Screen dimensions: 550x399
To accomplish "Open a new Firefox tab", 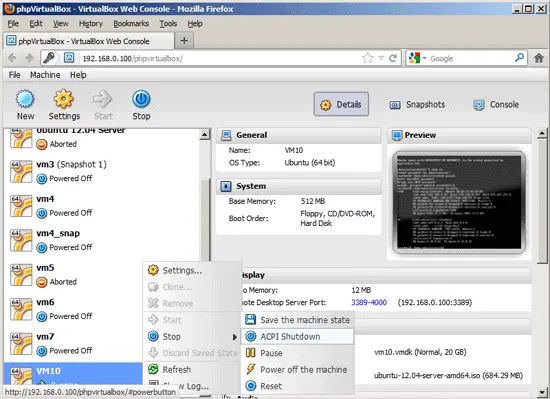I will pos(184,41).
